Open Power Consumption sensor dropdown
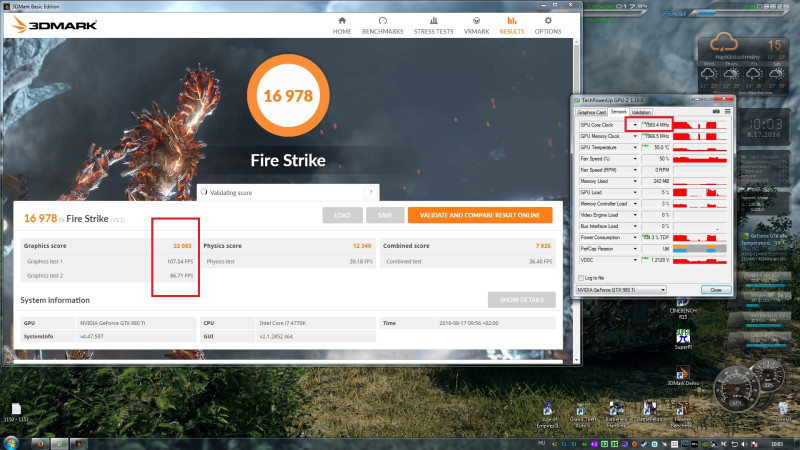The image size is (800, 450). (635, 237)
